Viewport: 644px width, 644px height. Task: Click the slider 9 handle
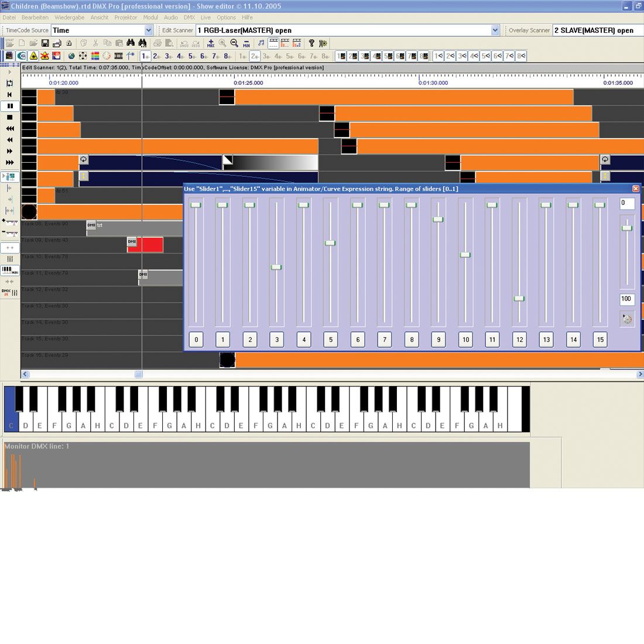438,220
